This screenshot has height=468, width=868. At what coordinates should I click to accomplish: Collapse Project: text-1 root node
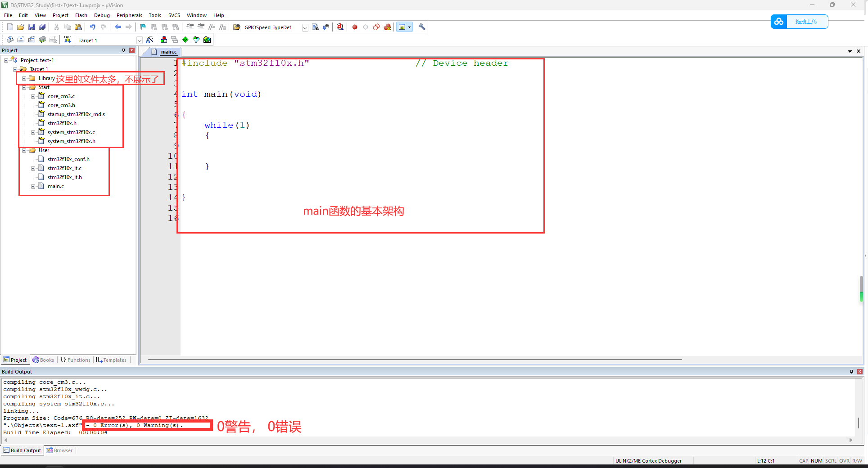[6, 60]
